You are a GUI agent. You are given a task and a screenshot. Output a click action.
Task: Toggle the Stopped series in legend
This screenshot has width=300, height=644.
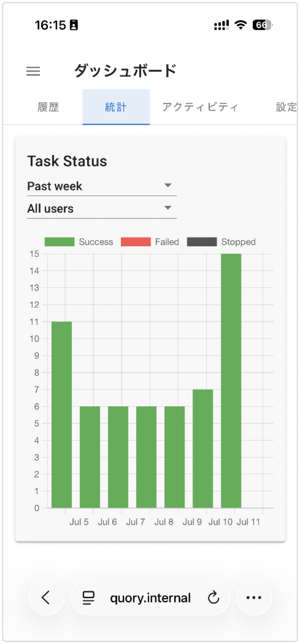point(221,242)
